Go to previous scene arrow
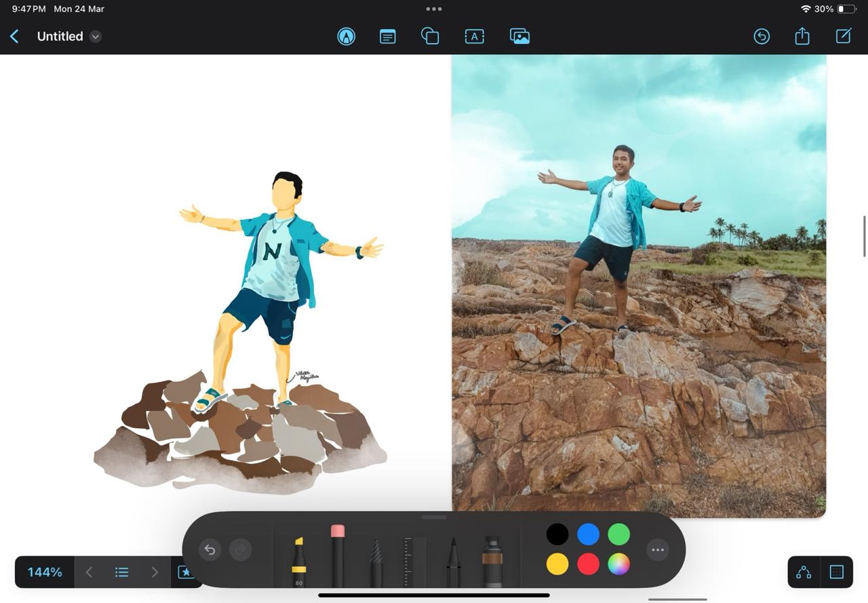This screenshot has width=868, height=603. click(89, 572)
